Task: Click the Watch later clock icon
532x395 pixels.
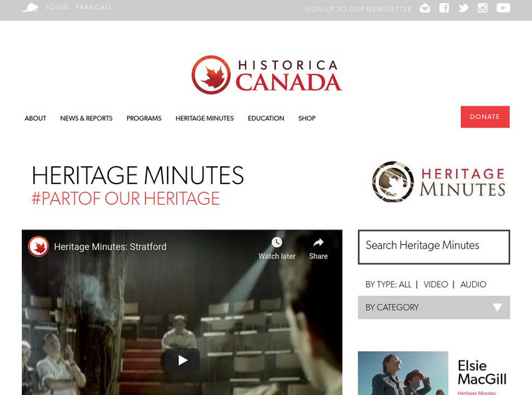Action: (277, 242)
